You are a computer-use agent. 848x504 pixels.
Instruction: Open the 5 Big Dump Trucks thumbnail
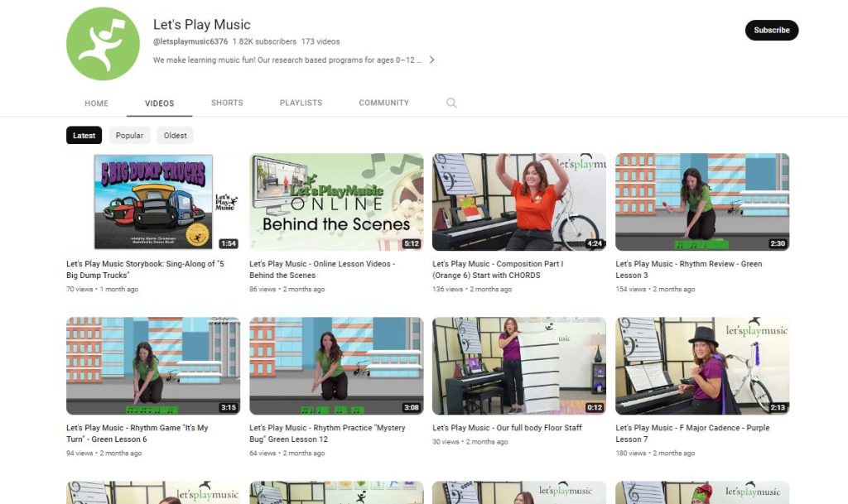click(x=153, y=202)
